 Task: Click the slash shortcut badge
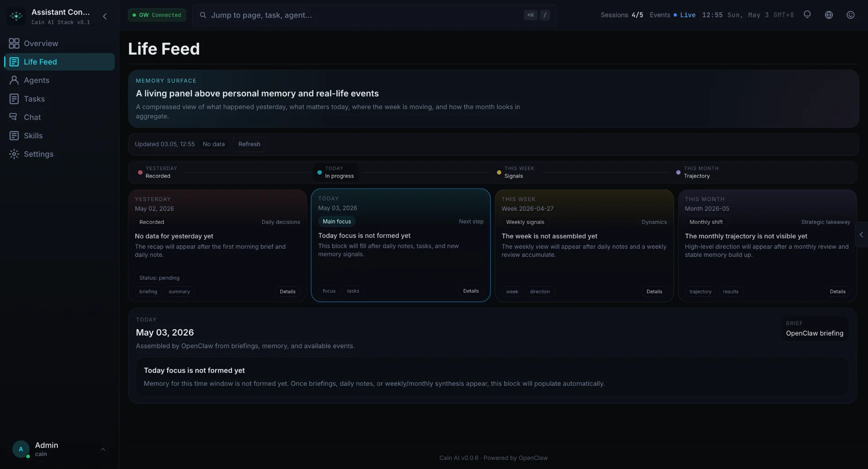pyautogui.click(x=545, y=15)
